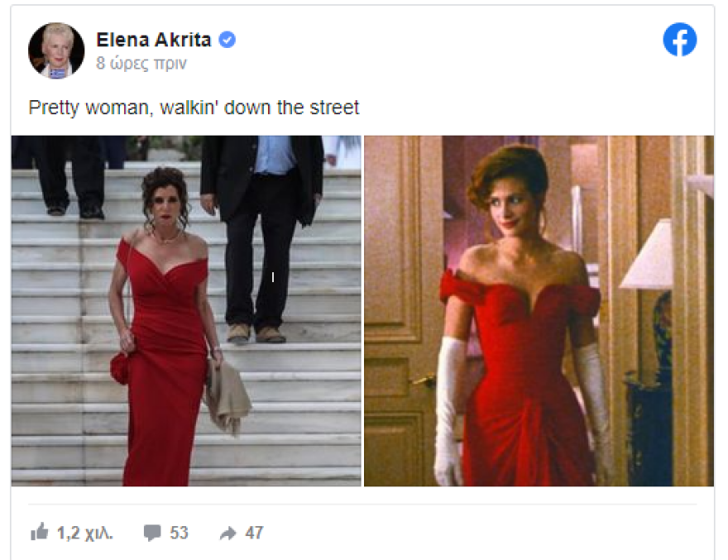Click the share arrow icon
This screenshot has width=728, height=560.
pos(227,533)
